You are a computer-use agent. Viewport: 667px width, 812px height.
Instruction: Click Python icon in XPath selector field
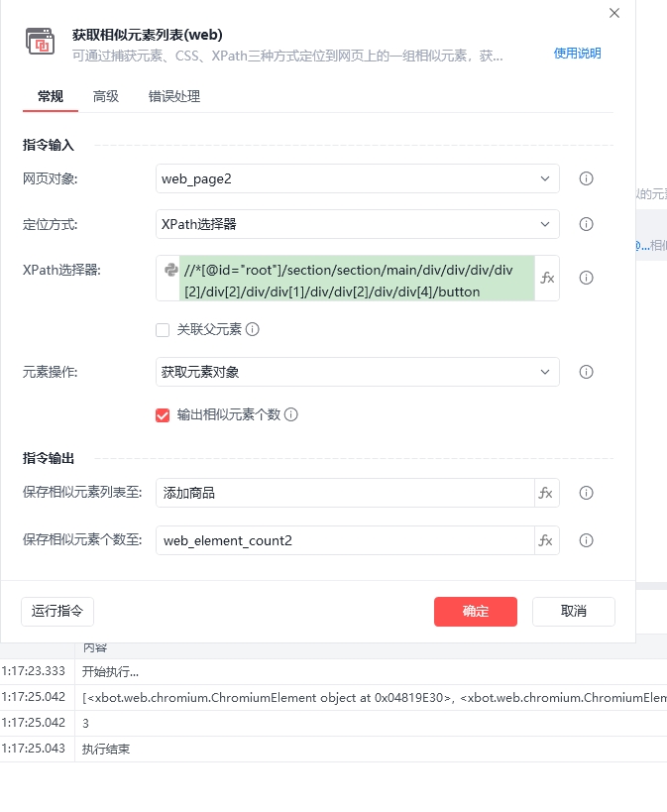tap(170, 270)
